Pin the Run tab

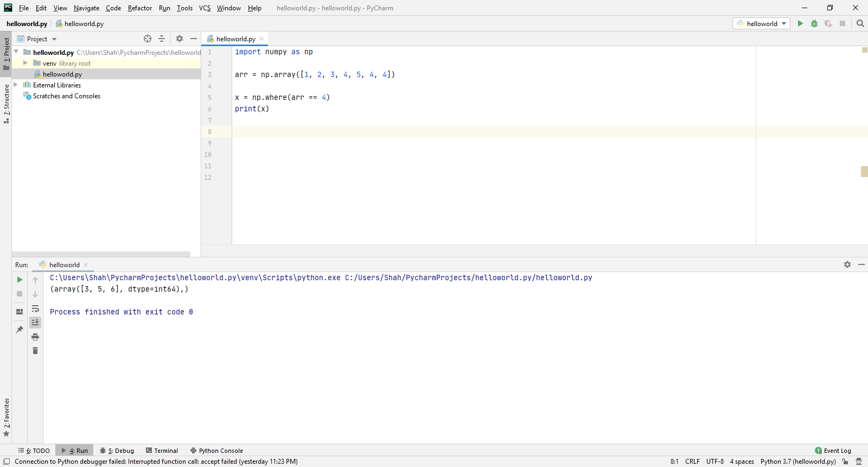click(20, 330)
